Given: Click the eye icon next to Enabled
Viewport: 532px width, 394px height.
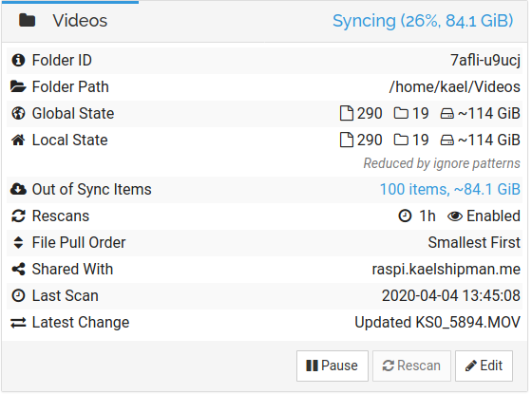Looking at the screenshot, I should point(455,216).
